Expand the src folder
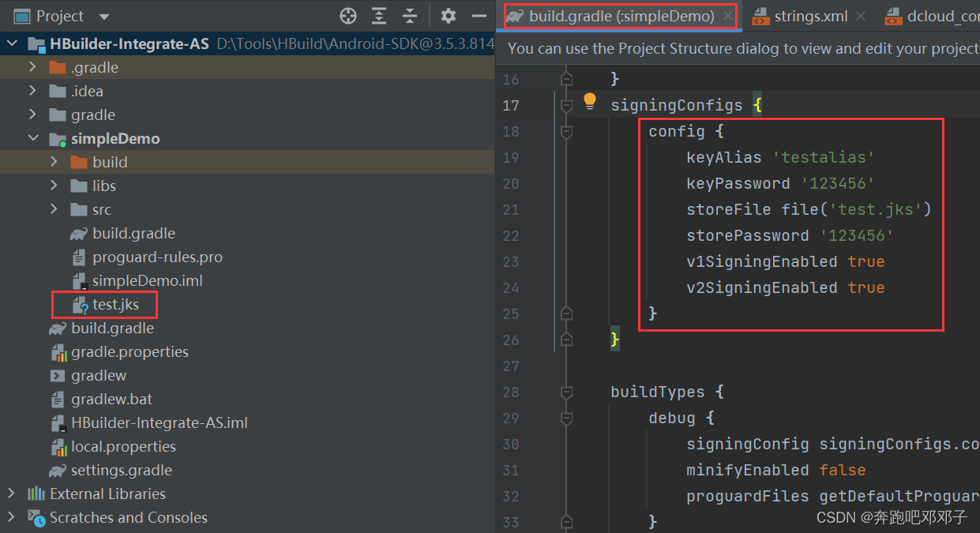The width and height of the screenshot is (980, 533). point(54,209)
